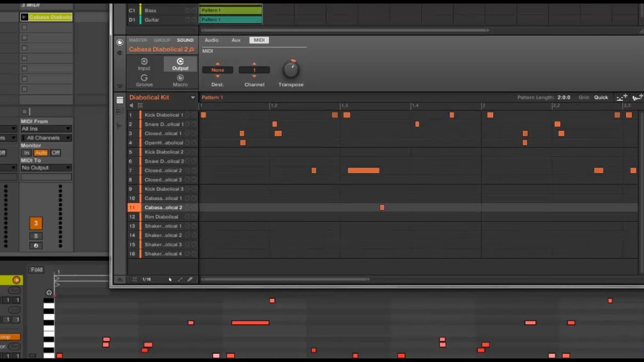644x362 pixels.
Task: Expand the Diabolical Kit dropdown arrow
Action: [192, 98]
